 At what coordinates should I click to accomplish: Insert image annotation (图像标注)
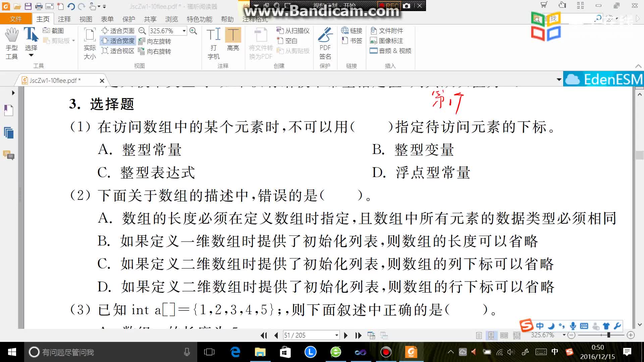click(x=387, y=41)
